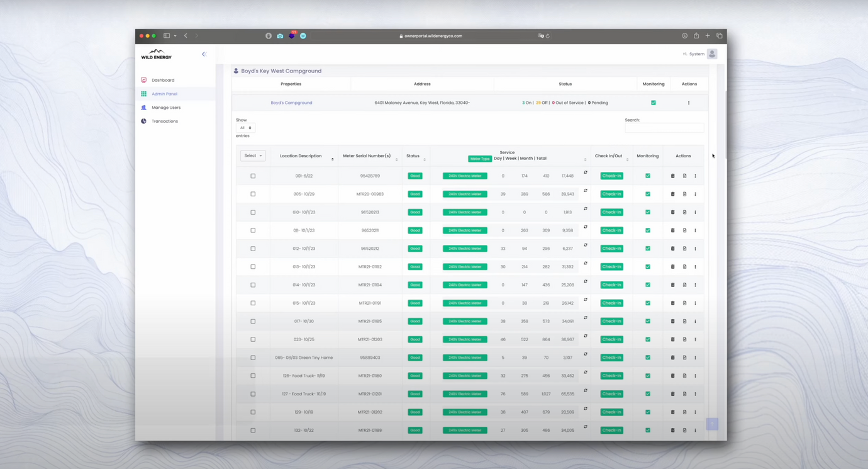Tick the row checkbox for 011- 10/1/23
868x469 pixels.
[x=253, y=230]
